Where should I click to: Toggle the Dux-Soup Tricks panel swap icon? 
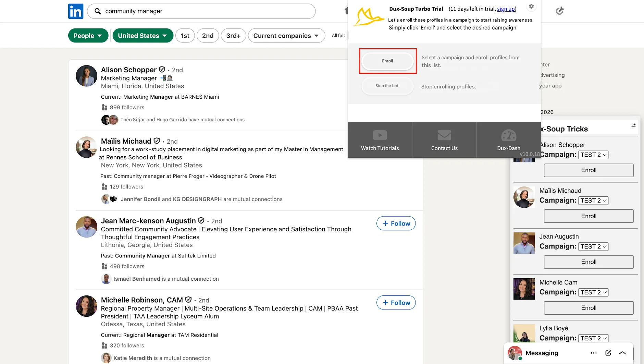click(633, 125)
